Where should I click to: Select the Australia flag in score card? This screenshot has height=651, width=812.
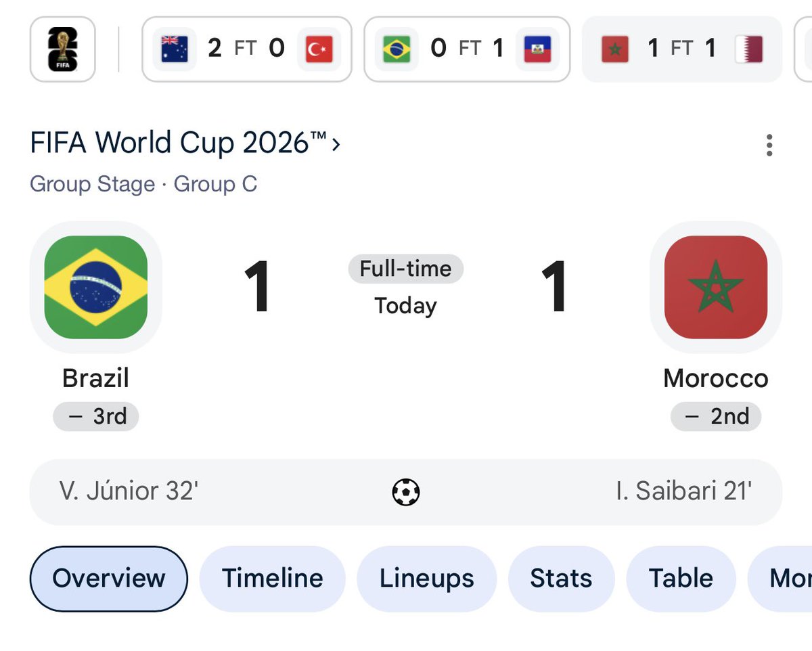click(x=175, y=49)
